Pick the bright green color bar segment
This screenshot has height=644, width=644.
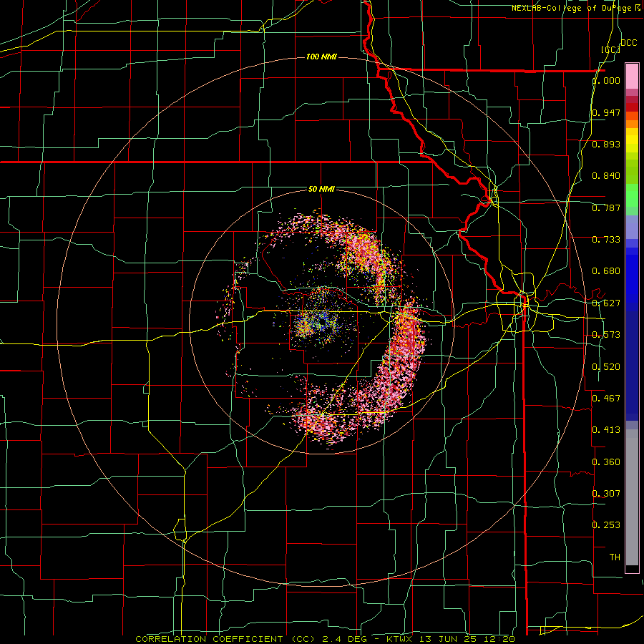[632, 195]
